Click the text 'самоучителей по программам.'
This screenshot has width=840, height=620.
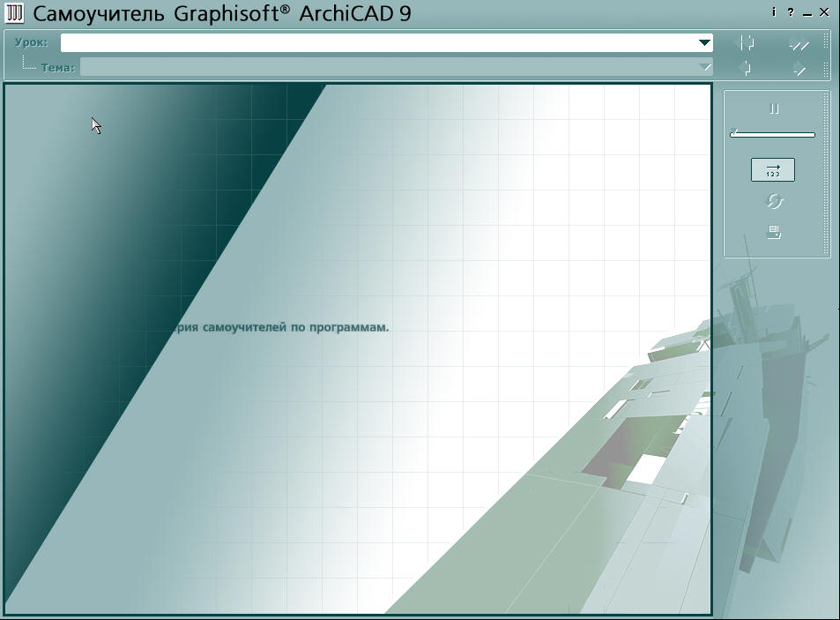295,327
